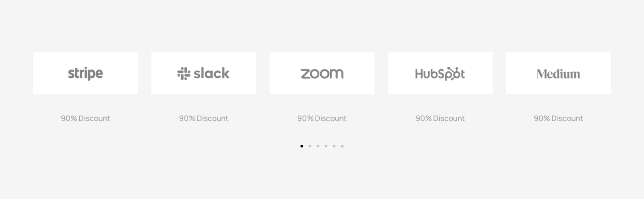Screen dimensions: 644x199
Task: Jump to the fourth carousel pagination dot
Action: (x=326, y=146)
